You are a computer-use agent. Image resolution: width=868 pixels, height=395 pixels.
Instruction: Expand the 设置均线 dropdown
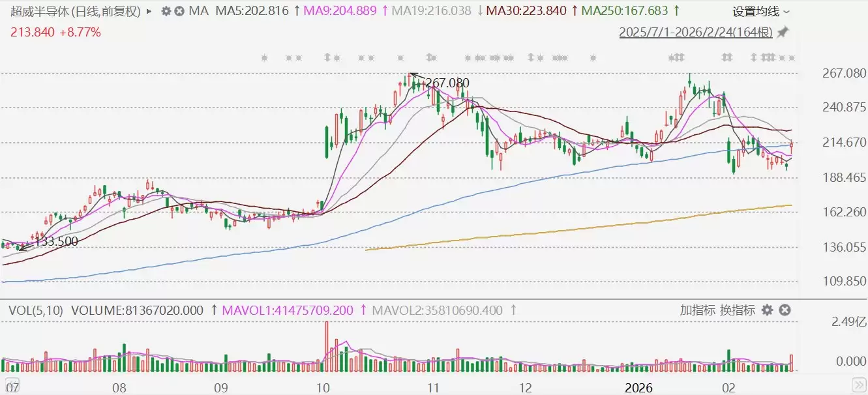pos(760,11)
